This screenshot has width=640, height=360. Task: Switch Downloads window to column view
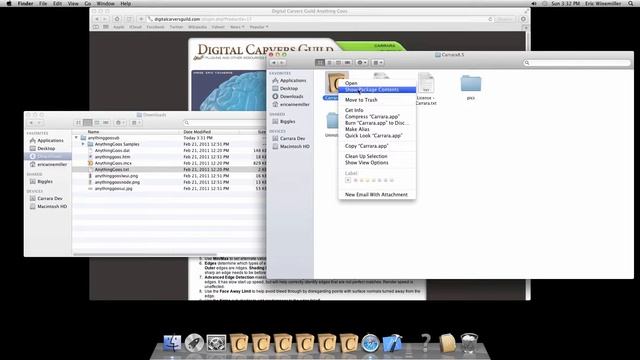click(x=97, y=122)
